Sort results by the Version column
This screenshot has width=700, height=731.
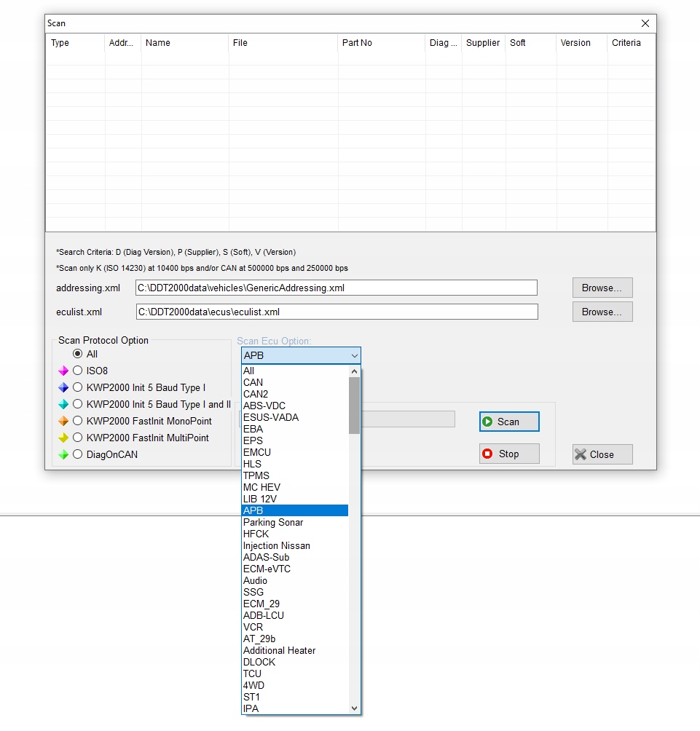pyautogui.click(x=581, y=43)
